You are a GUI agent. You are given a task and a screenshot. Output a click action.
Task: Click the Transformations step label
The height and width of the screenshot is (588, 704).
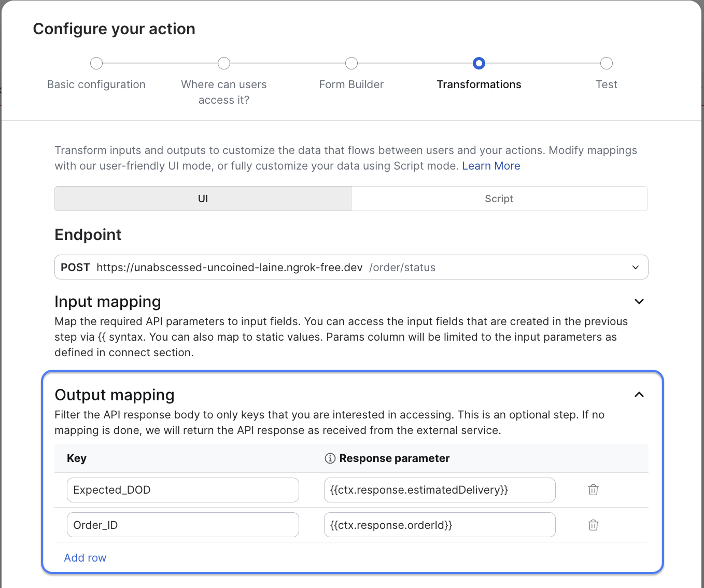point(479,85)
